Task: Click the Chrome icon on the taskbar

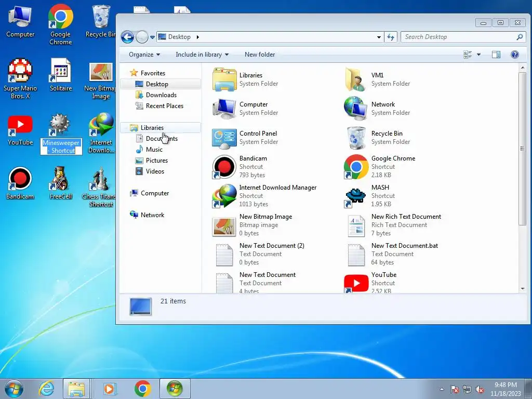Action: pyautogui.click(x=142, y=389)
